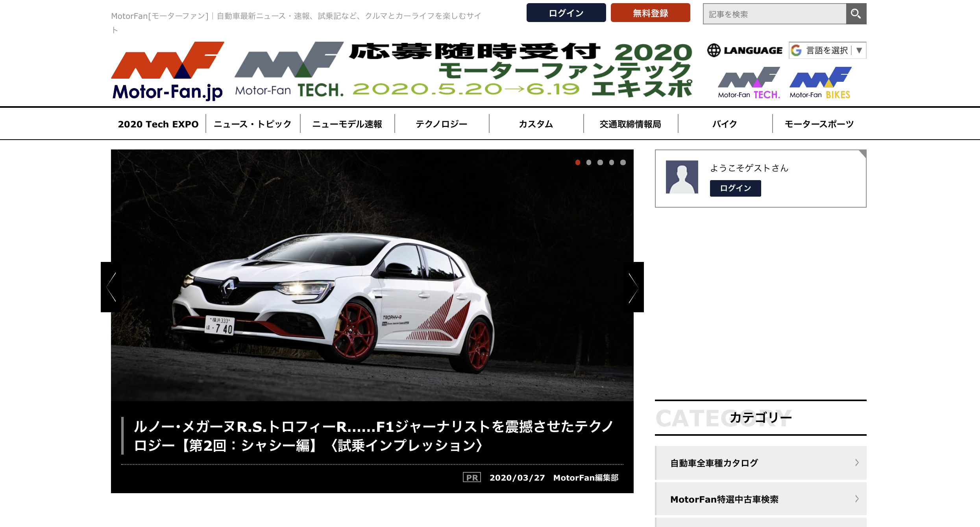Click the LANGUAGE globe icon

[x=714, y=50]
